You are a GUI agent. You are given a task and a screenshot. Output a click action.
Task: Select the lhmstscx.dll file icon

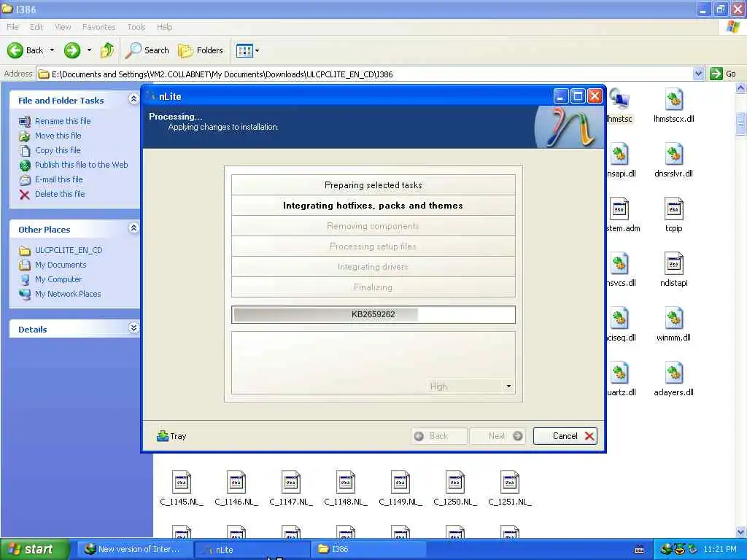click(673, 100)
